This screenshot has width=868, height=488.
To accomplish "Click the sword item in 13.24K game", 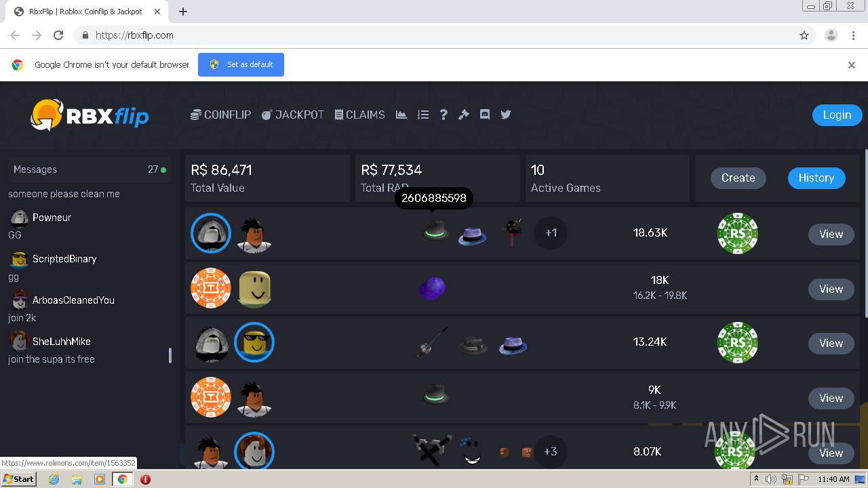I will coord(432,342).
